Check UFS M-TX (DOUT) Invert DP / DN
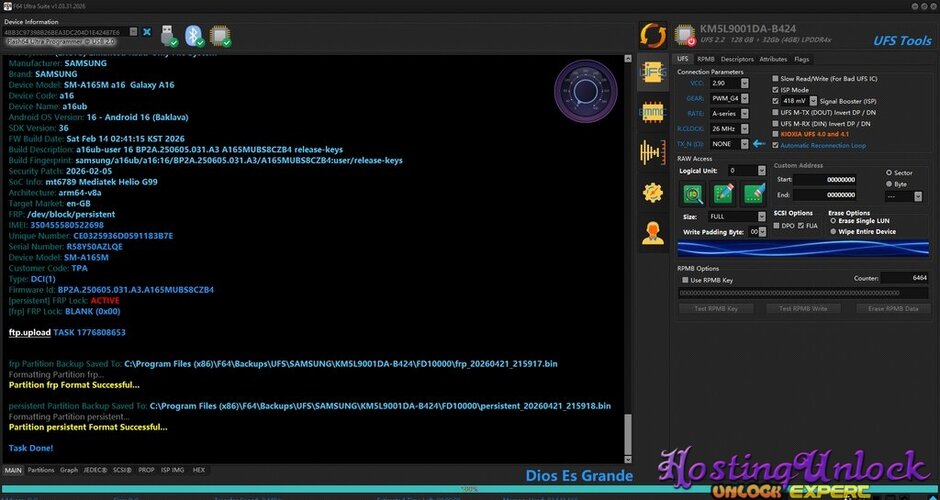 point(776,112)
